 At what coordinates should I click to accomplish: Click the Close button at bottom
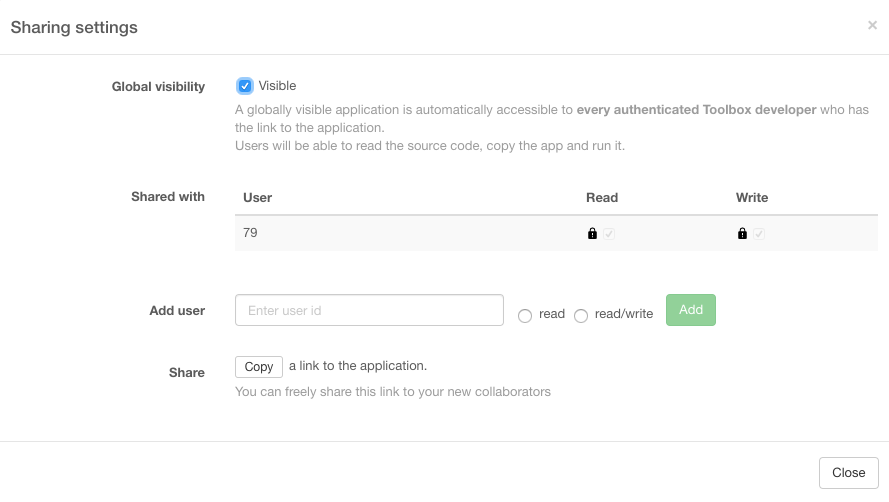pyautogui.click(x=848, y=473)
